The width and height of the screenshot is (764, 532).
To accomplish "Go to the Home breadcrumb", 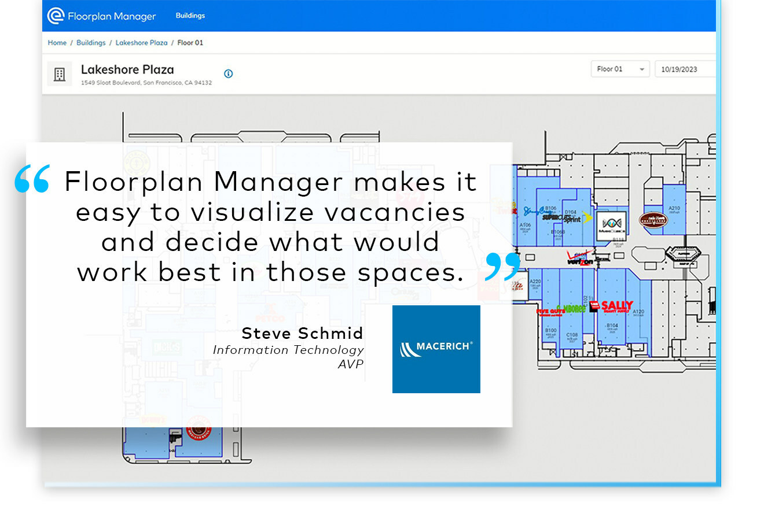I will point(57,43).
